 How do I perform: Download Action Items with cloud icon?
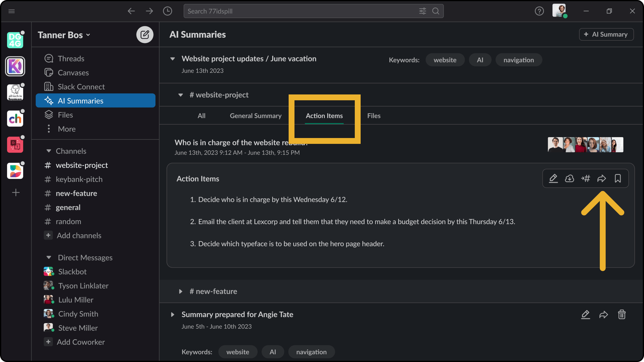(569, 178)
